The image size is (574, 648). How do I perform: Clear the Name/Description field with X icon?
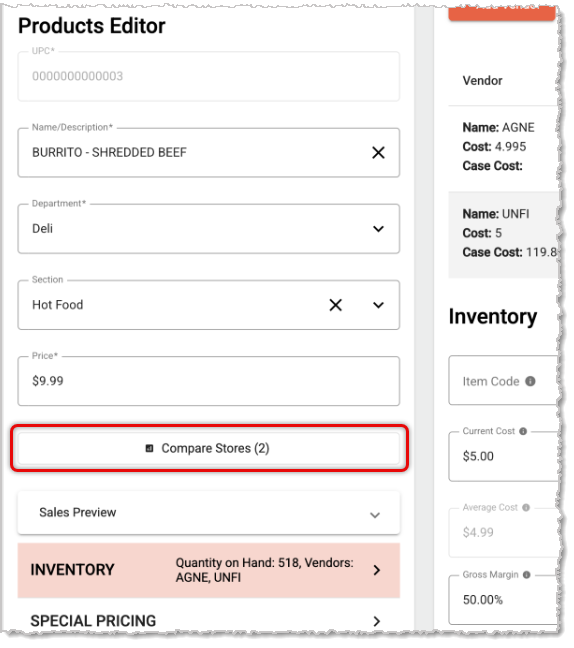point(378,152)
